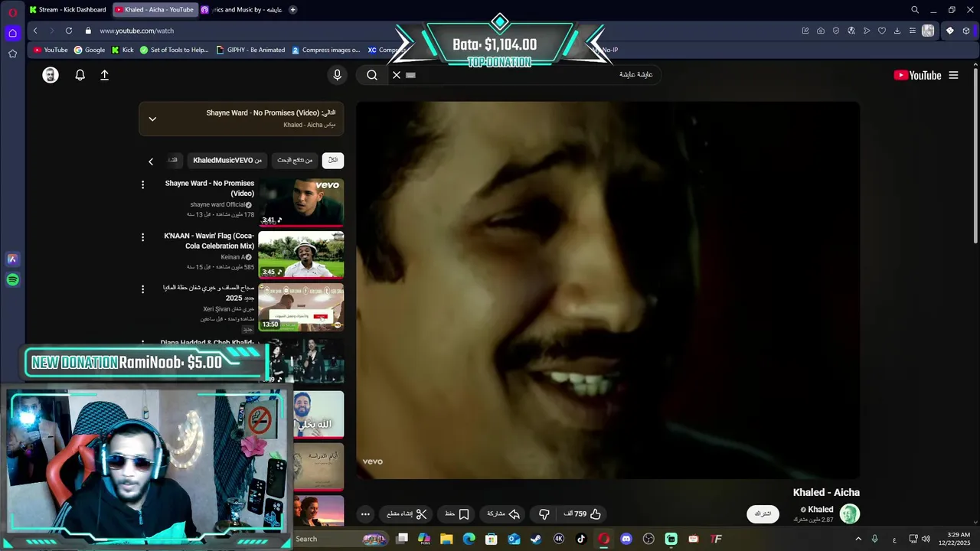Open Spotify in the Opera sidebar
Image resolution: width=980 pixels, height=551 pixels.
[x=12, y=280]
